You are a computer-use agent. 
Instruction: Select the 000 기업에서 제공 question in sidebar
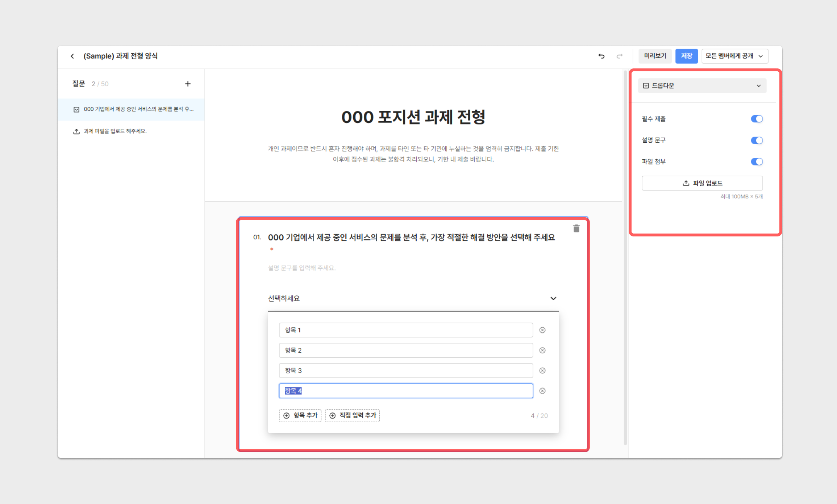tap(138, 109)
